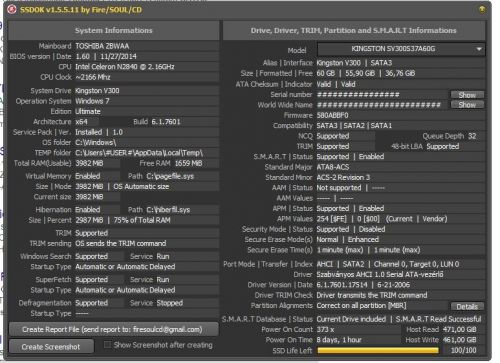Select Host Read value 471,00 GB
Viewport: 500px width, 363px height.
click(x=460, y=329)
